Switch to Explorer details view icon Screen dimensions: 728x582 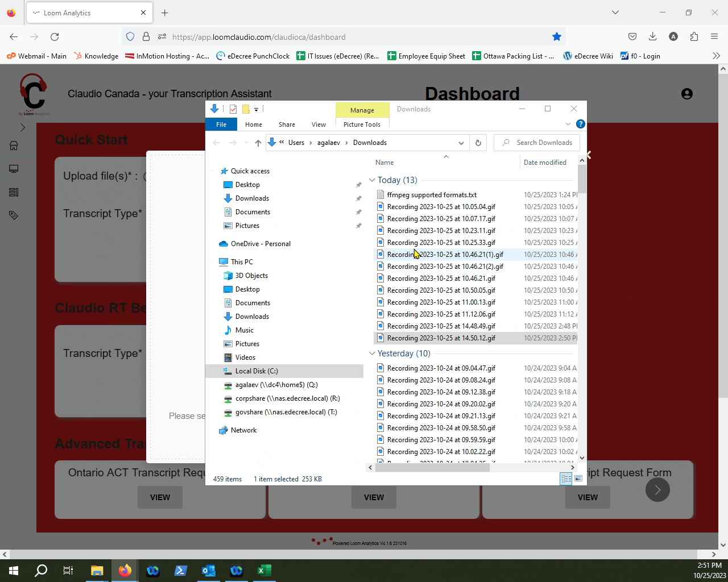566,479
